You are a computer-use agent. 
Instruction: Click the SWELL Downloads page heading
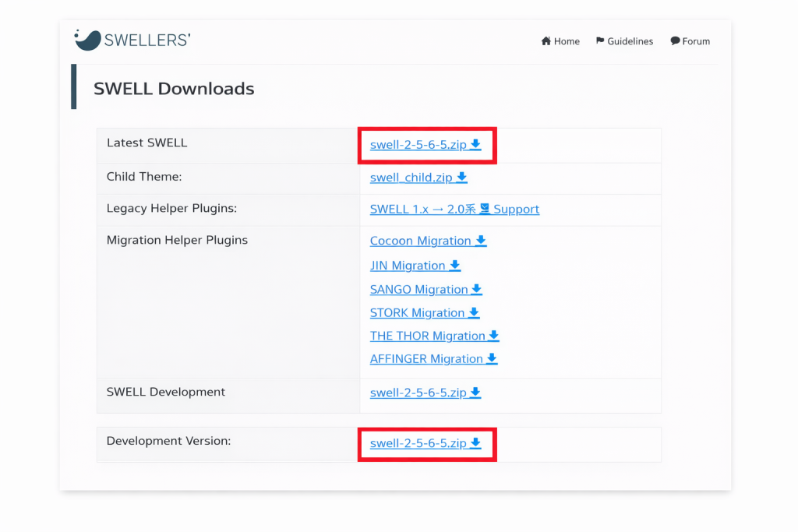point(174,89)
